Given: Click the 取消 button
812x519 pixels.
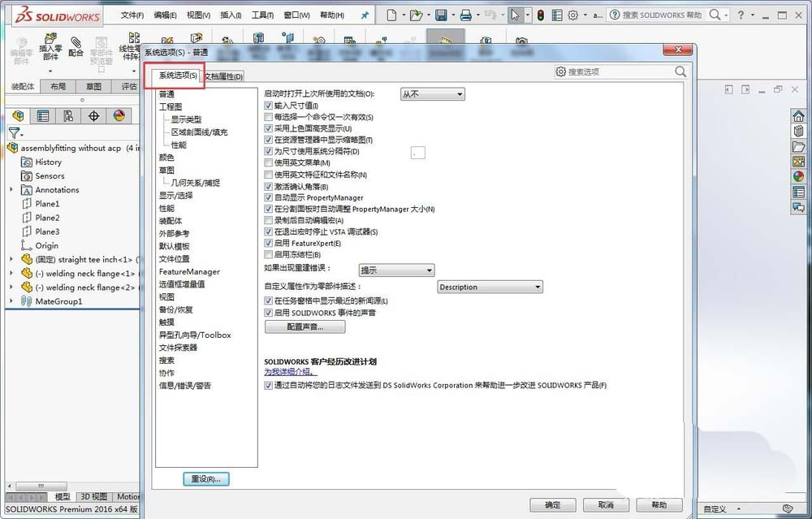Looking at the screenshot, I should click(x=606, y=504).
